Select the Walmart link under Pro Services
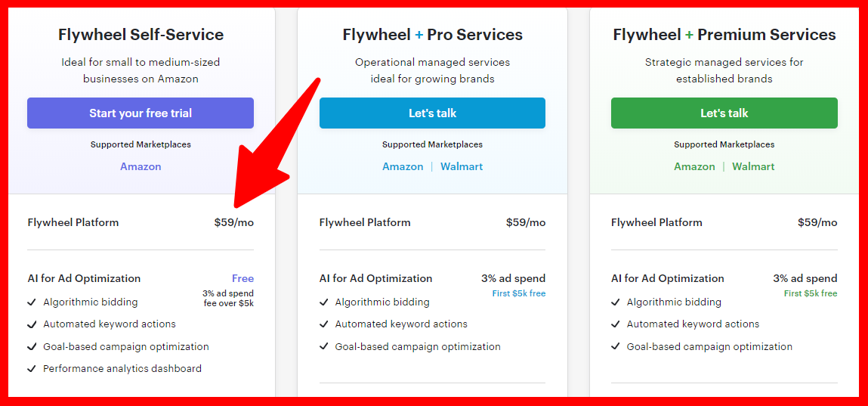Viewport: 868px width, 406px height. 462,166
